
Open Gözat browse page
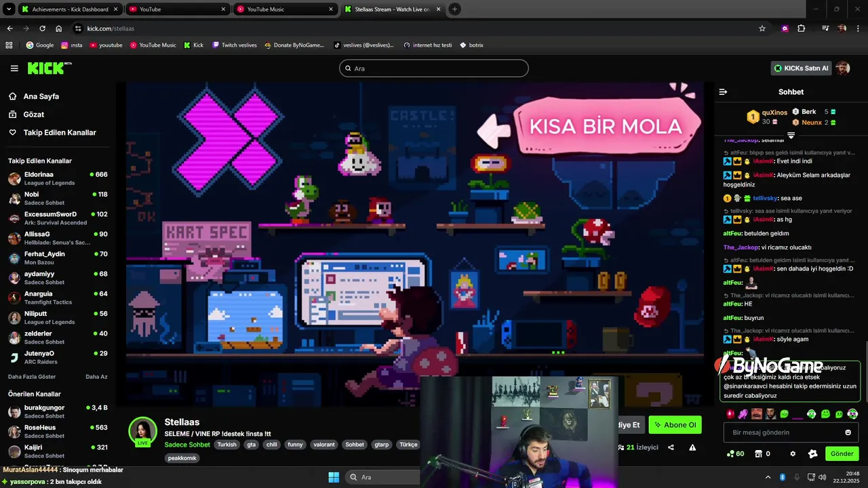click(34, 115)
